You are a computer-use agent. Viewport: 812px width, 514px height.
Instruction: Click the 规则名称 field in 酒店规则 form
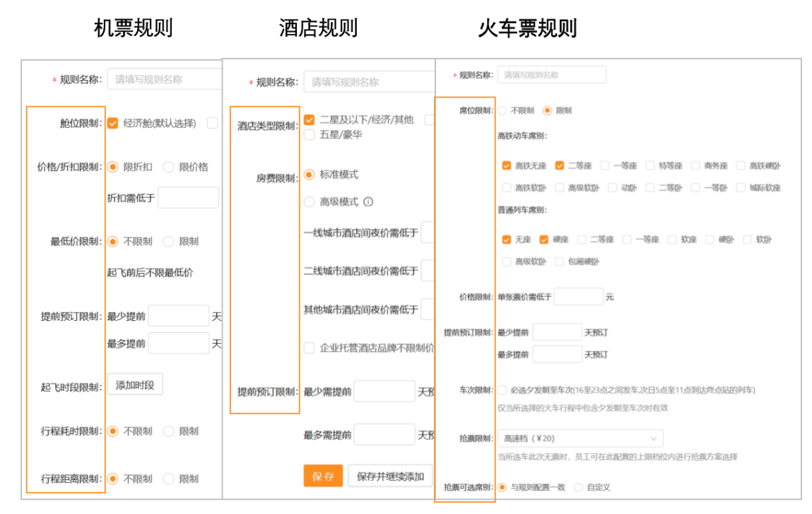pos(369,82)
